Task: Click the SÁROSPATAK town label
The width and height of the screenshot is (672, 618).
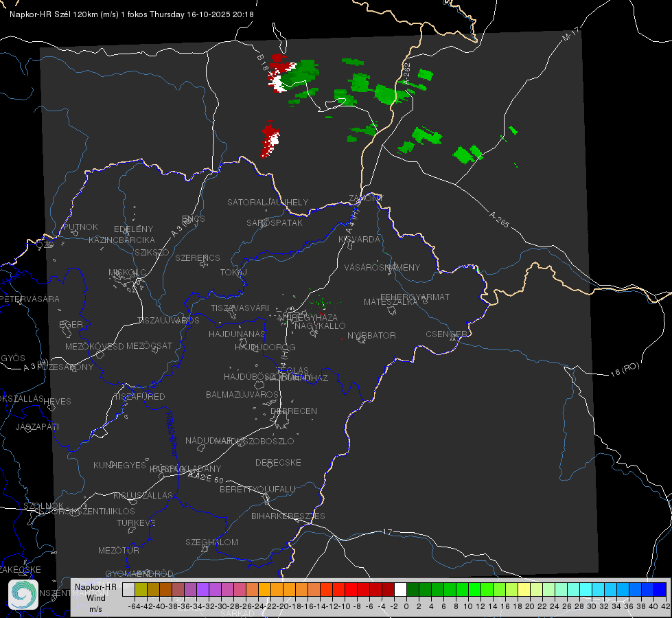Action: (275, 222)
